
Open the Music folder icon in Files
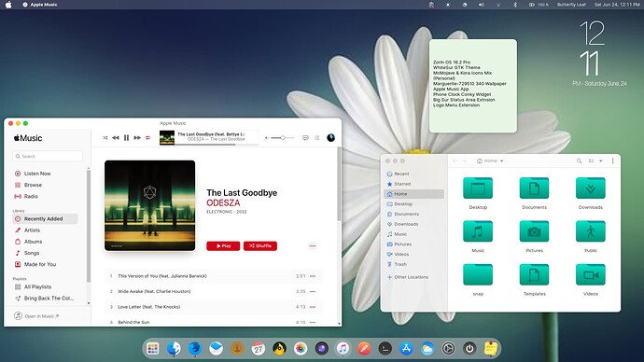tap(478, 231)
